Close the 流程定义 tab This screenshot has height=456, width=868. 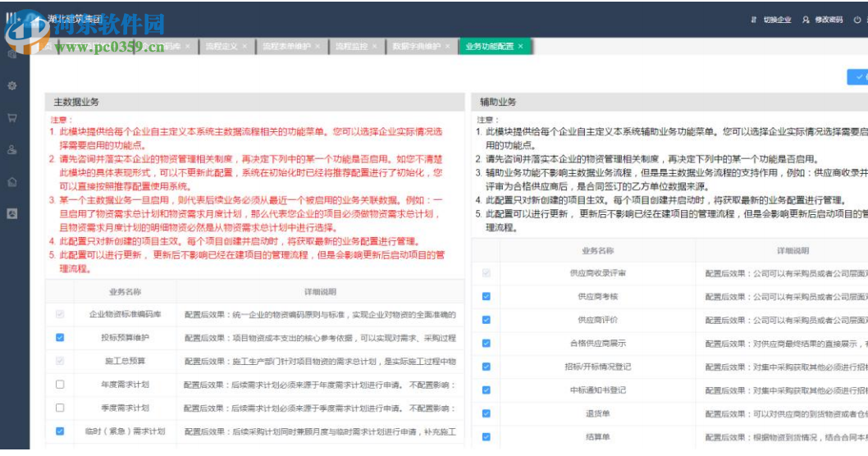pos(244,47)
